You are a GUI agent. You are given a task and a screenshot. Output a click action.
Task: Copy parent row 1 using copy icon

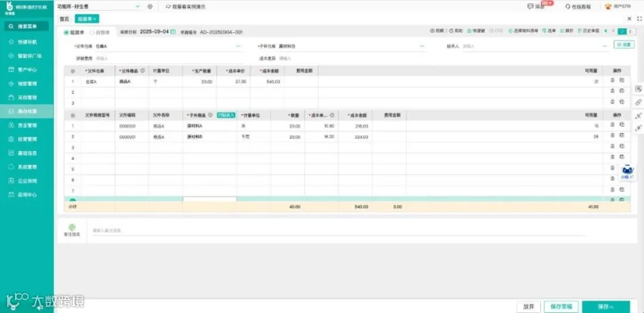pyautogui.click(x=622, y=81)
